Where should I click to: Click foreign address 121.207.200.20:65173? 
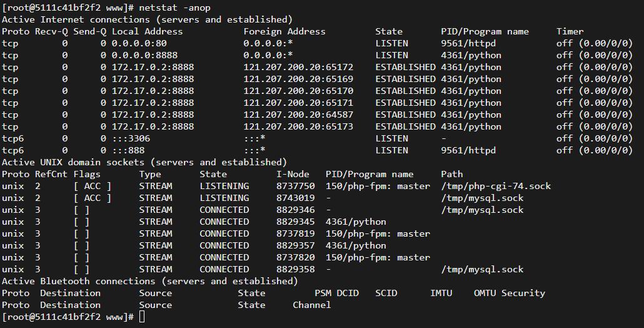click(x=298, y=126)
